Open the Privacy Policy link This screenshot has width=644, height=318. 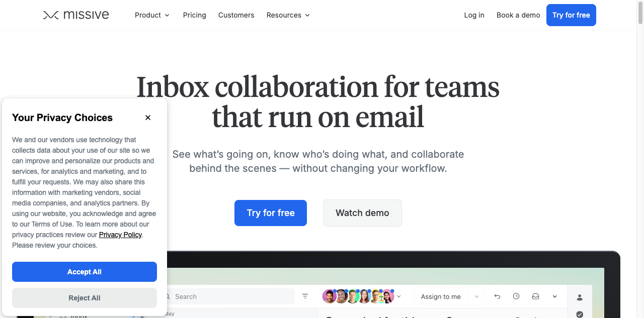[120, 235]
